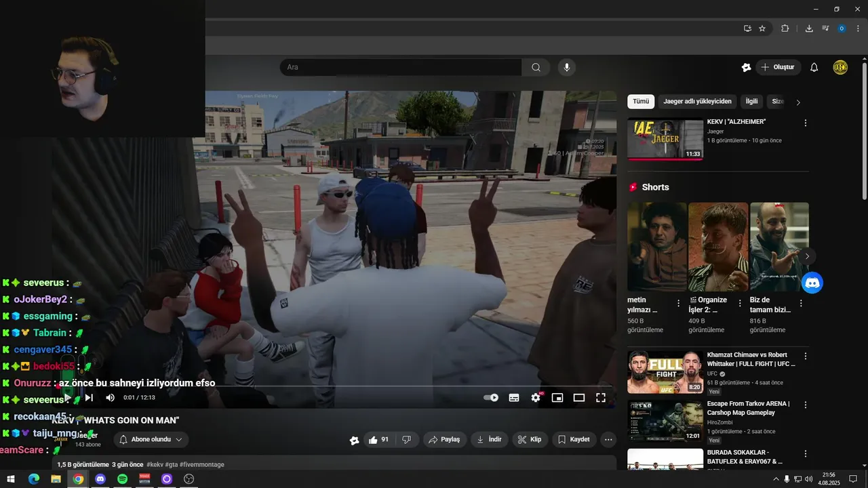Mute the video with speaker icon
The height and width of the screenshot is (488, 868).
point(110,398)
